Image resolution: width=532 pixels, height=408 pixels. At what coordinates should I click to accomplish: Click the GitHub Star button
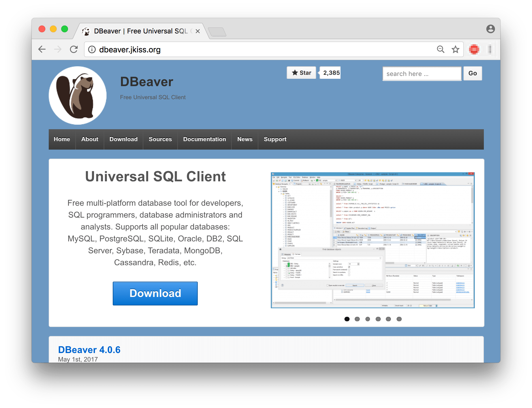pyautogui.click(x=301, y=73)
